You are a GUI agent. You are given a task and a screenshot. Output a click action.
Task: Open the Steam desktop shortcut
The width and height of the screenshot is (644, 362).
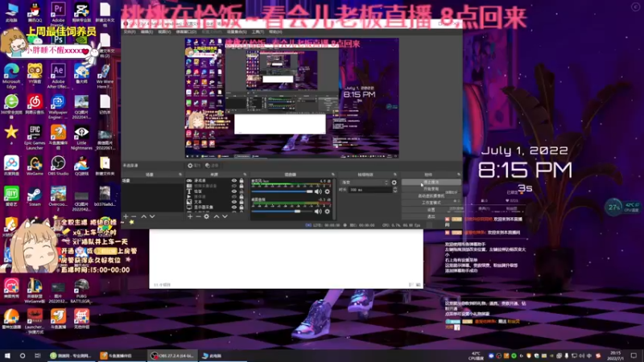(35, 196)
